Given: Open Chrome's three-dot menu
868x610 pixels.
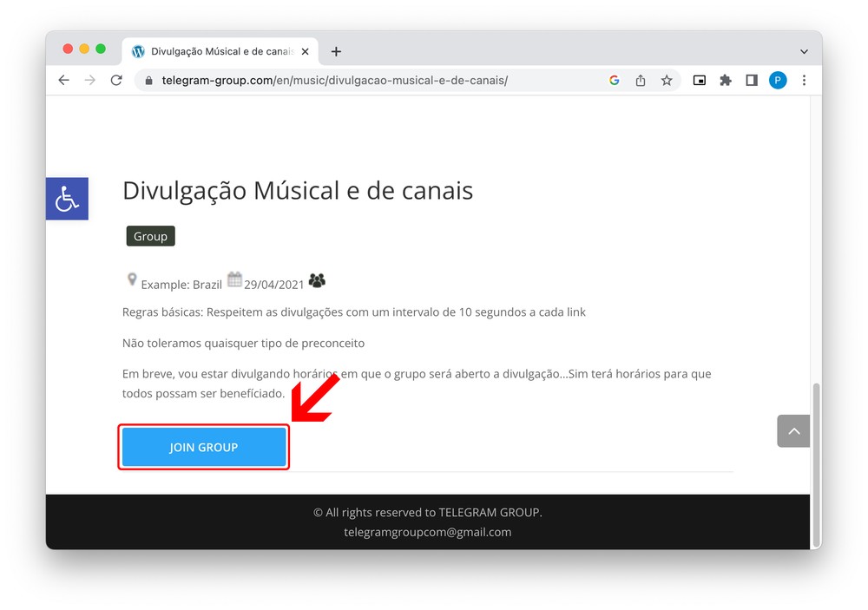Looking at the screenshot, I should click(x=804, y=80).
